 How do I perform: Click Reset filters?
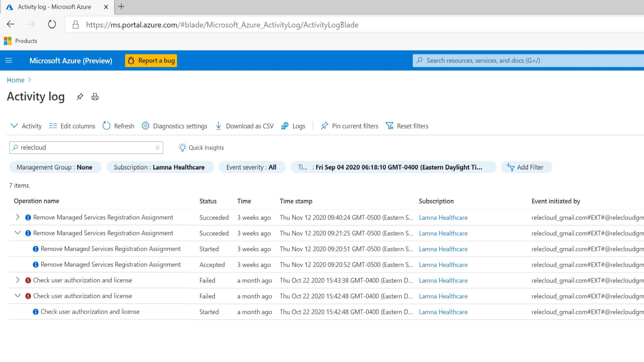tap(407, 126)
